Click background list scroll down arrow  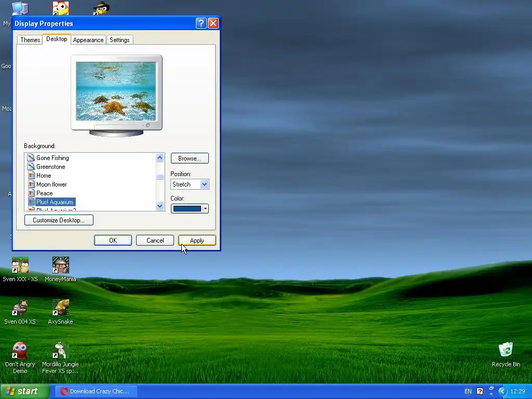coord(160,206)
